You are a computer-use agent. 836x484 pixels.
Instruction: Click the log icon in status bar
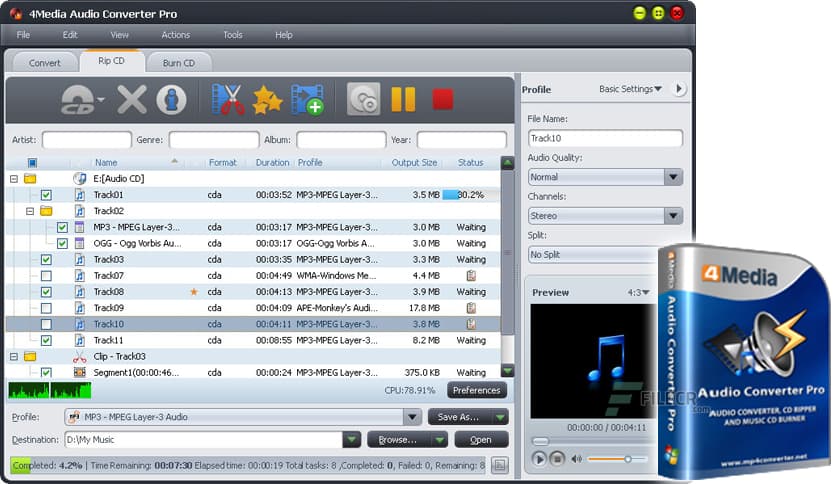tap(500, 465)
